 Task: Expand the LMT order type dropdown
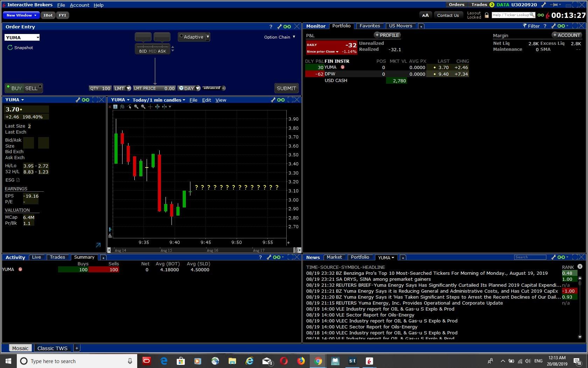click(128, 88)
